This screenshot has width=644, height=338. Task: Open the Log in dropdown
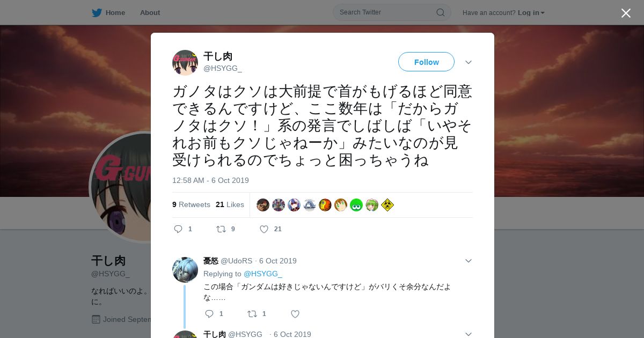(531, 12)
